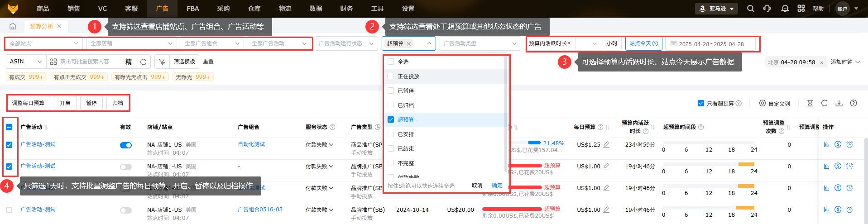Open the FBA menu in the top navigation
The width and height of the screenshot is (868, 224).
193,9
